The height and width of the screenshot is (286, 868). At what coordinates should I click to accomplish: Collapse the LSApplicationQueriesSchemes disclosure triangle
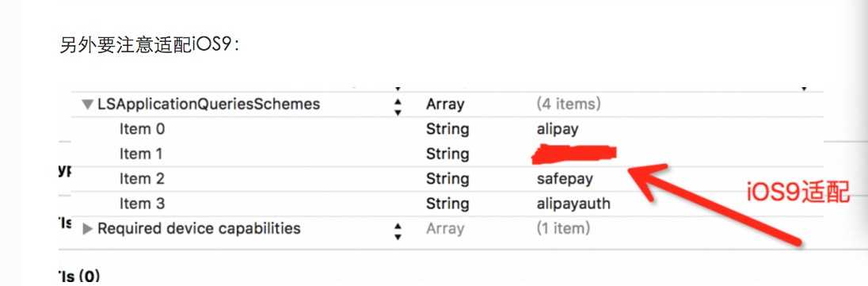tap(87, 105)
